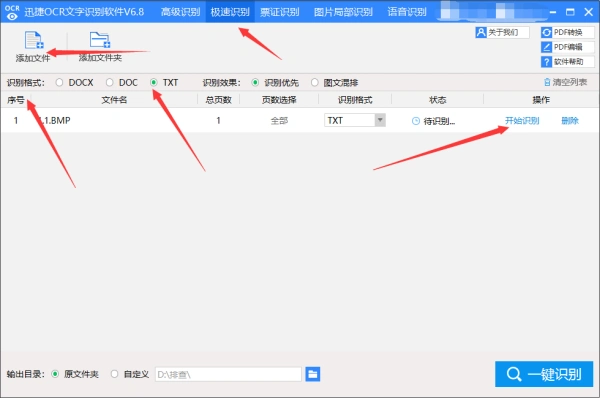Click the 总页数 column header

coord(218,100)
